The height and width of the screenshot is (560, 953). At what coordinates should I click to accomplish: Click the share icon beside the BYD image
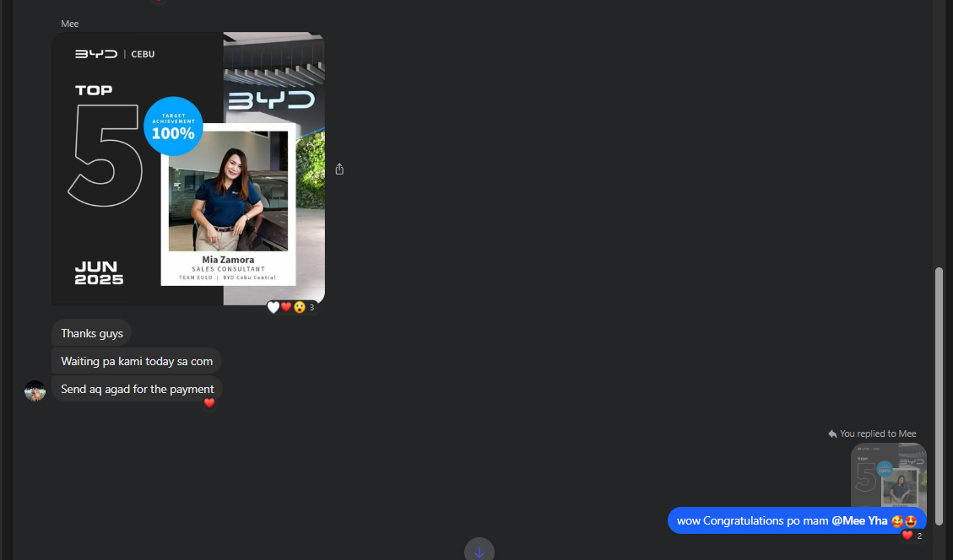(339, 170)
